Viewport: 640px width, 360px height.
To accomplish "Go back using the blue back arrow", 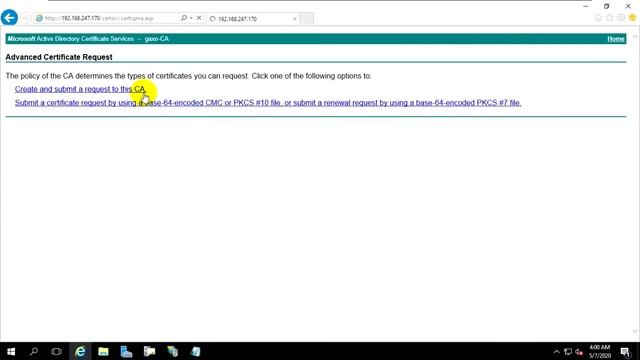I will coord(9,18).
